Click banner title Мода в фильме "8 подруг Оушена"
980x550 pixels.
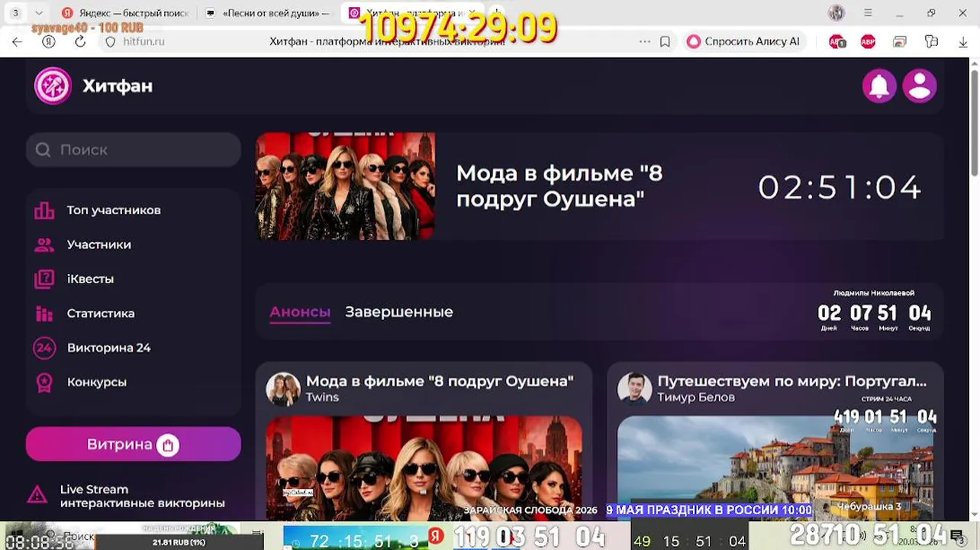[559, 186]
